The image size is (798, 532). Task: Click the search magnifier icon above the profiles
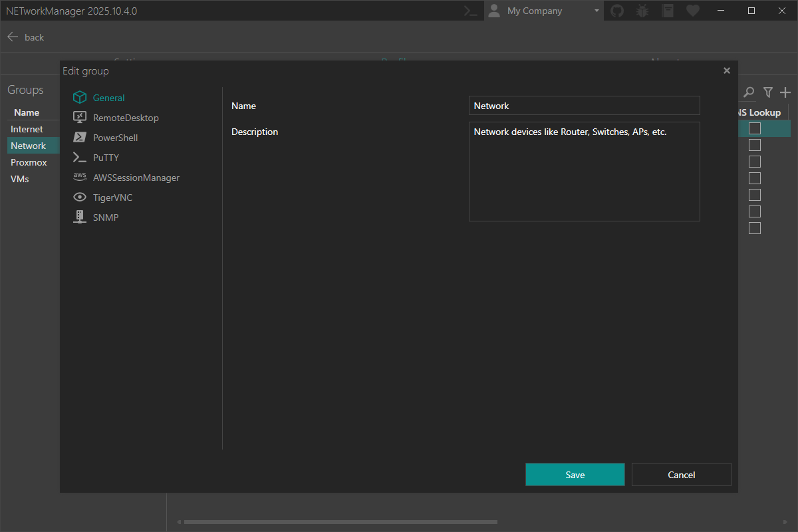click(x=749, y=92)
